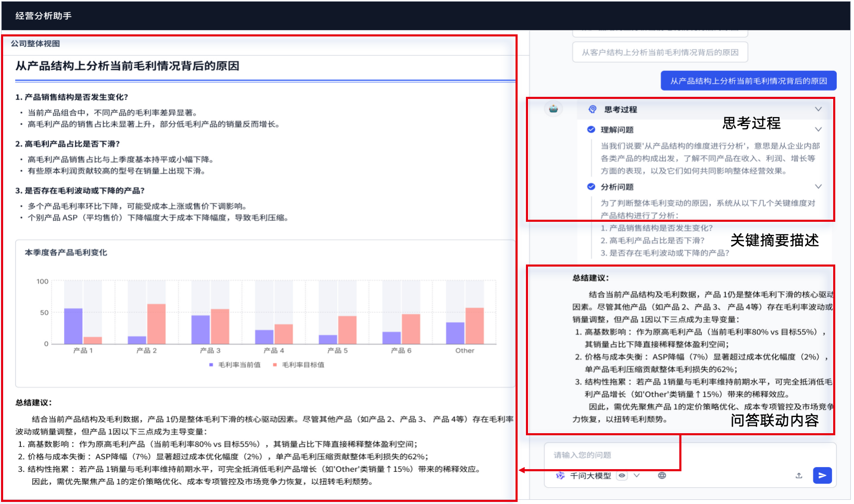This screenshot has width=854, height=504.
Task: Collapse the 思考过程 section chevron
Action: pos(819,109)
